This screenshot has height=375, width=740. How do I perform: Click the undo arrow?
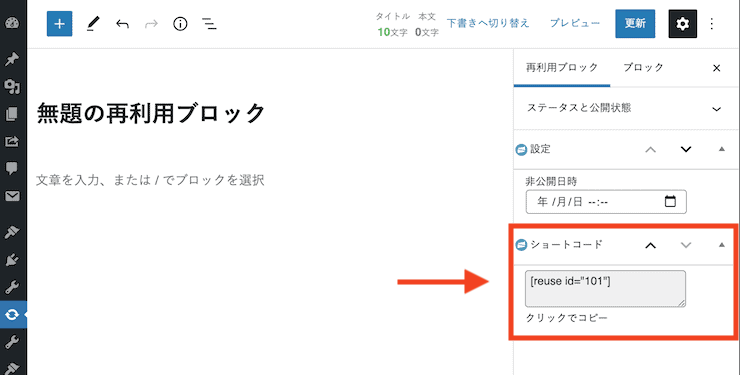(x=122, y=24)
